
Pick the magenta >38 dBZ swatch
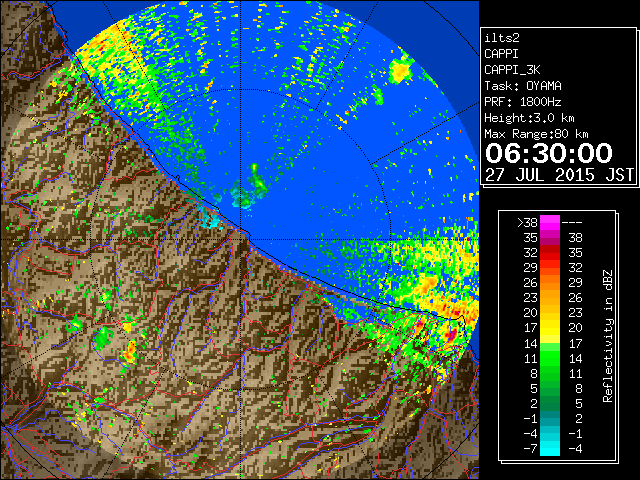click(550, 222)
